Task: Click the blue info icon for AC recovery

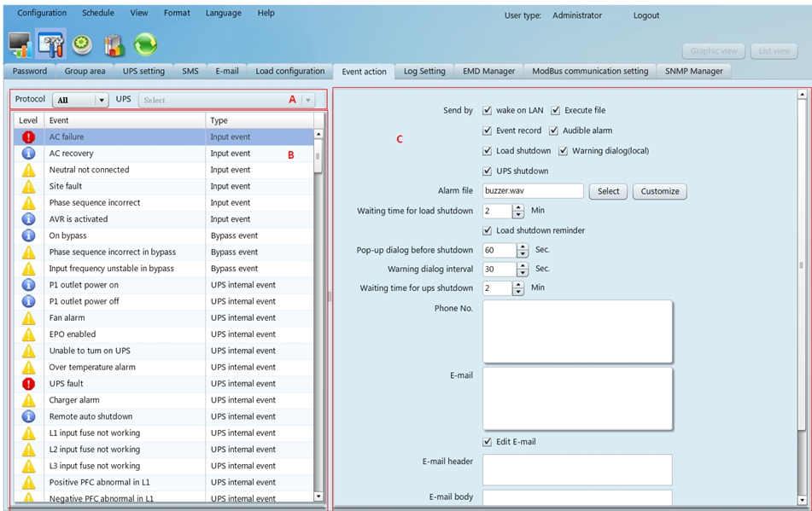Action: coord(28,154)
